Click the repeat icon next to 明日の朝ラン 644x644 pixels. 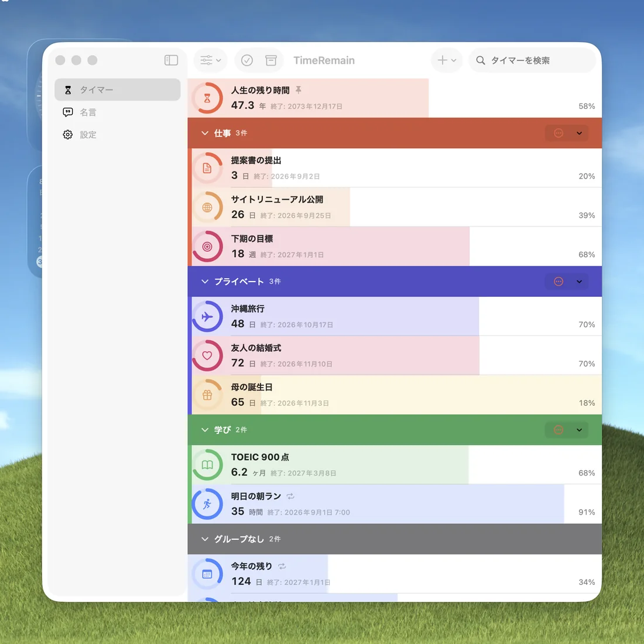290,496
